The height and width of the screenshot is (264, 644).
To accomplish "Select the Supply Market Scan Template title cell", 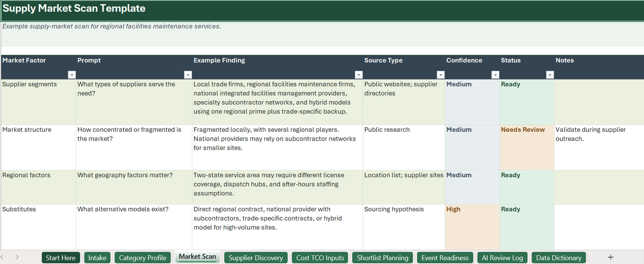I will click(x=322, y=10).
